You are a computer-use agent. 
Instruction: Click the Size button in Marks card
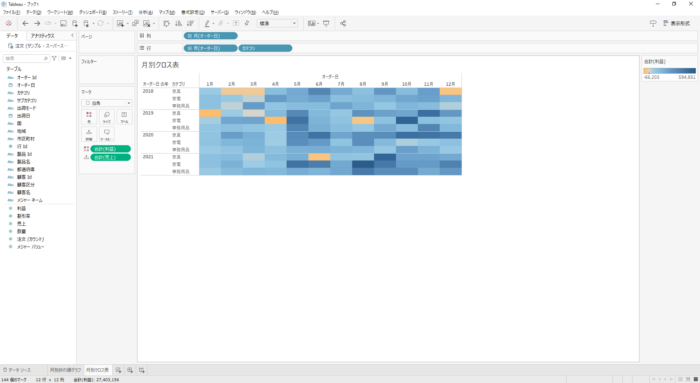pos(107,117)
